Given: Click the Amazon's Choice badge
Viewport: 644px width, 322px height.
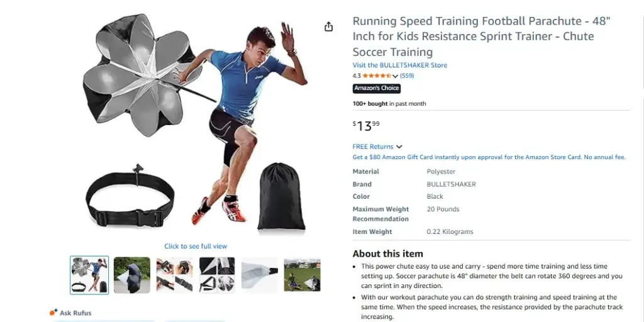Looking at the screenshot, I should click(376, 88).
